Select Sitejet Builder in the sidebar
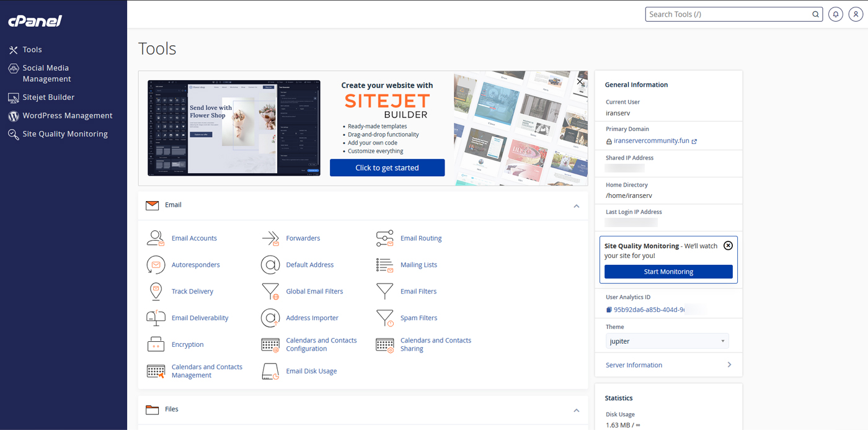The width and height of the screenshot is (868, 430). pyautogui.click(x=48, y=97)
